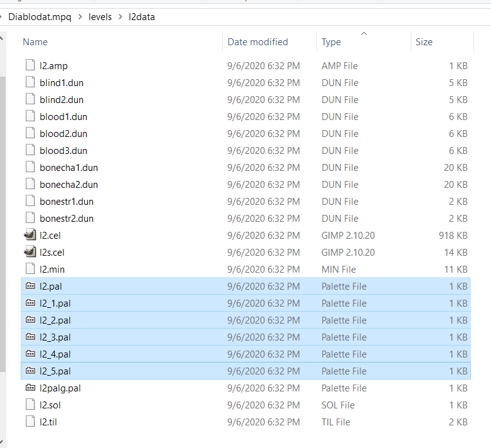Click the blood2.dun file icon

pos(30,133)
